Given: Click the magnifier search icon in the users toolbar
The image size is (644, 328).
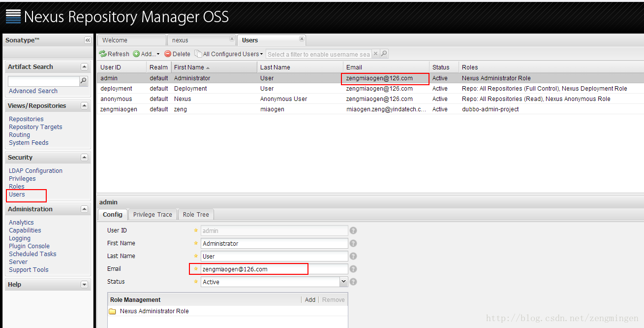Looking at the screenshot, I should 384,54.
